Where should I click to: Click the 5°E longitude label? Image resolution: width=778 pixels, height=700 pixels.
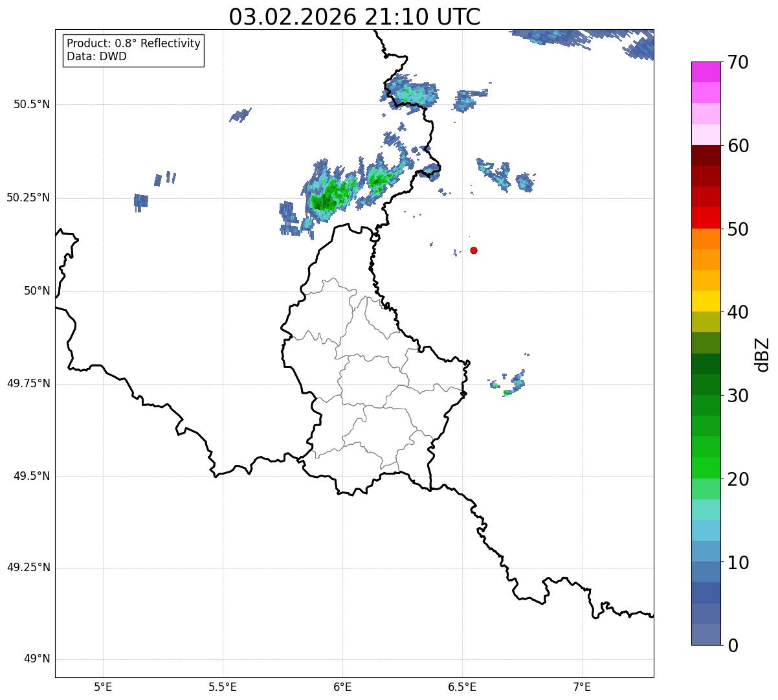pos(103,686)
